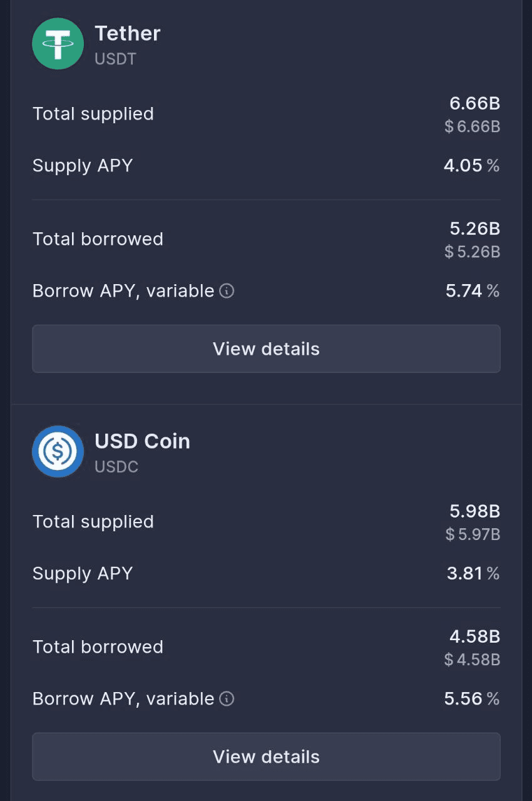Click the USD Coin asset name heading
The height and width of the screenshot is (801, 532).
coord(142,441)
